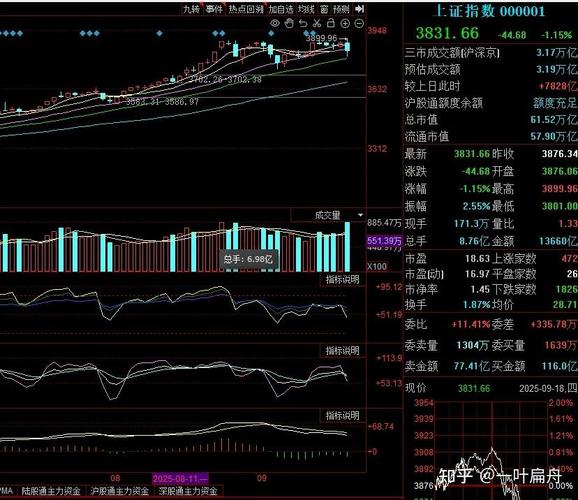Viewport: 578px width, 500px height.
Task: Open the 事件 events tab
Action: click(214, 9)
